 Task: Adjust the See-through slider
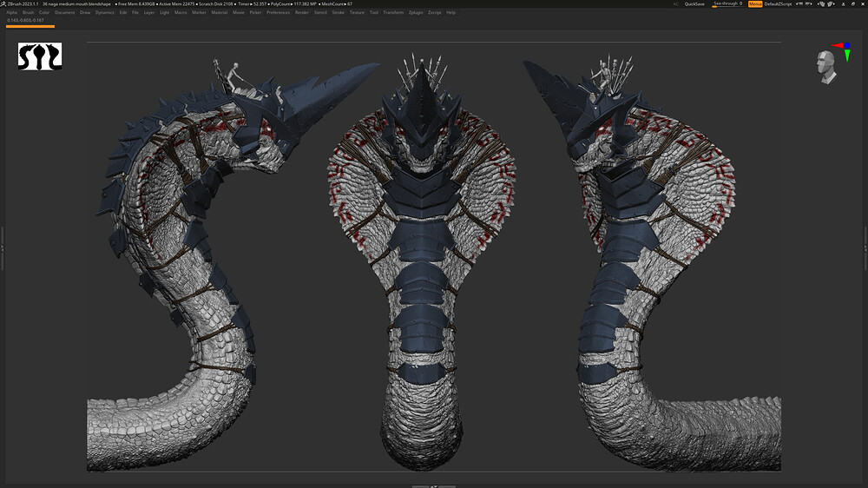tap(727, 4)
